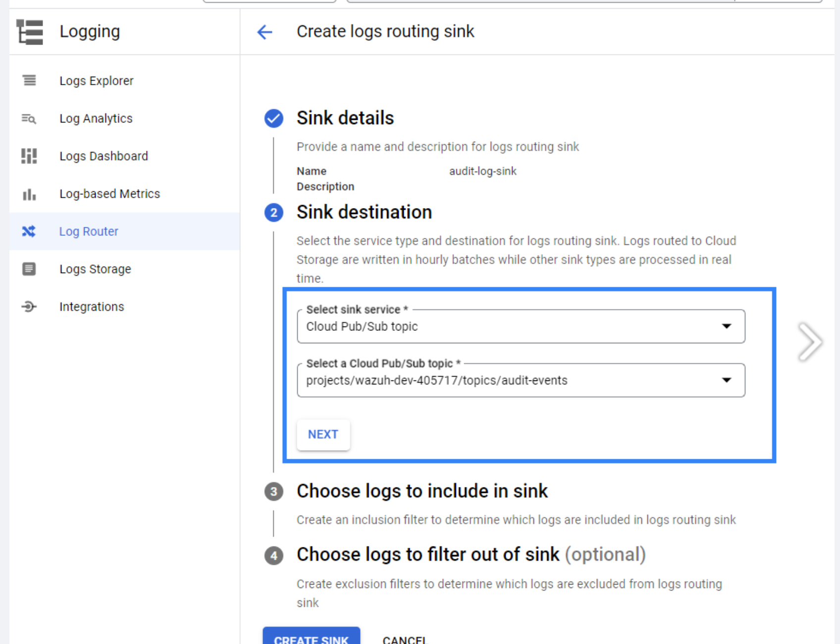Click the Log Analytics sidebar icon

(29, 118)
